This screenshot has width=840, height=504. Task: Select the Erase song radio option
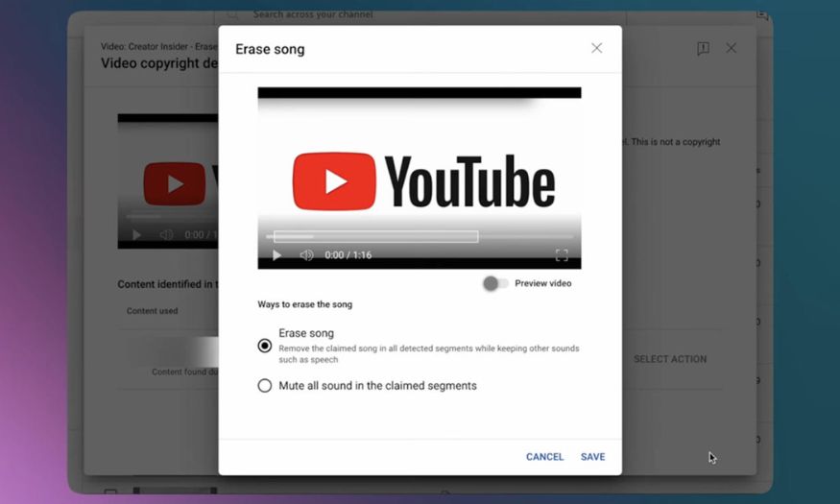pos(265,346)
